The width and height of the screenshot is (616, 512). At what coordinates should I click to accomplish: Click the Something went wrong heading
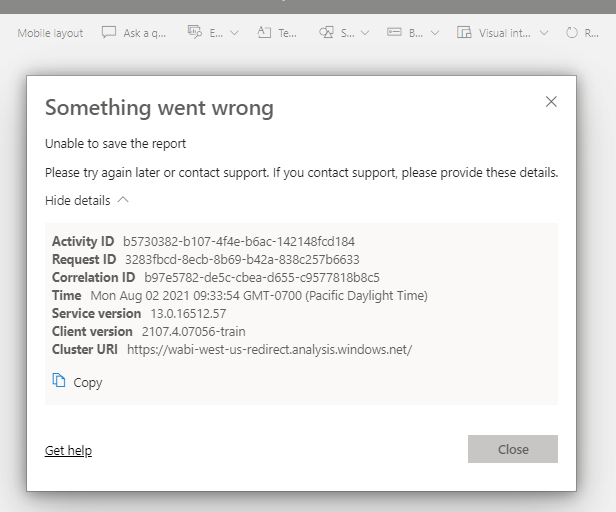pyautogui.click(x=159, y=108)
